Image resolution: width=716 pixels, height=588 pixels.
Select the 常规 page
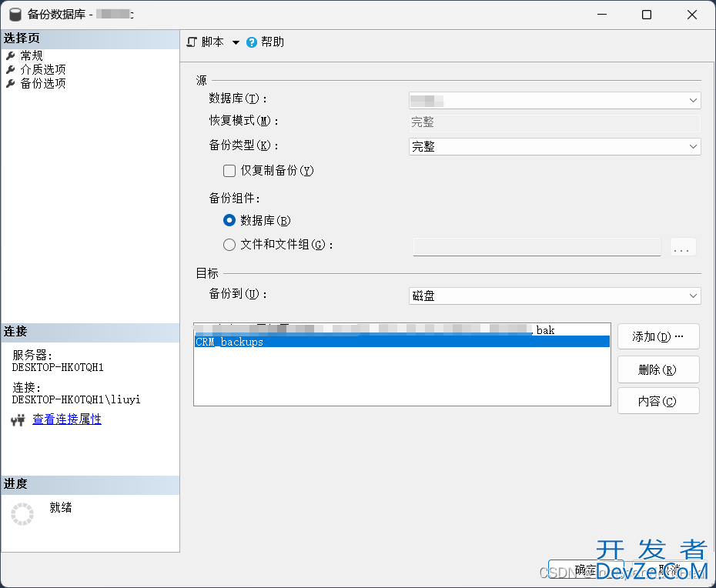(32, 55)
